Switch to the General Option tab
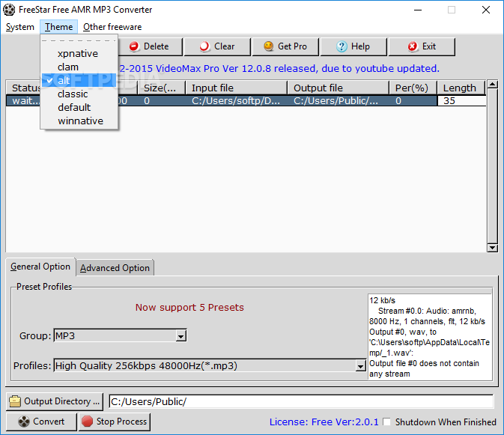The image size is (504, 435). [40, 267]
